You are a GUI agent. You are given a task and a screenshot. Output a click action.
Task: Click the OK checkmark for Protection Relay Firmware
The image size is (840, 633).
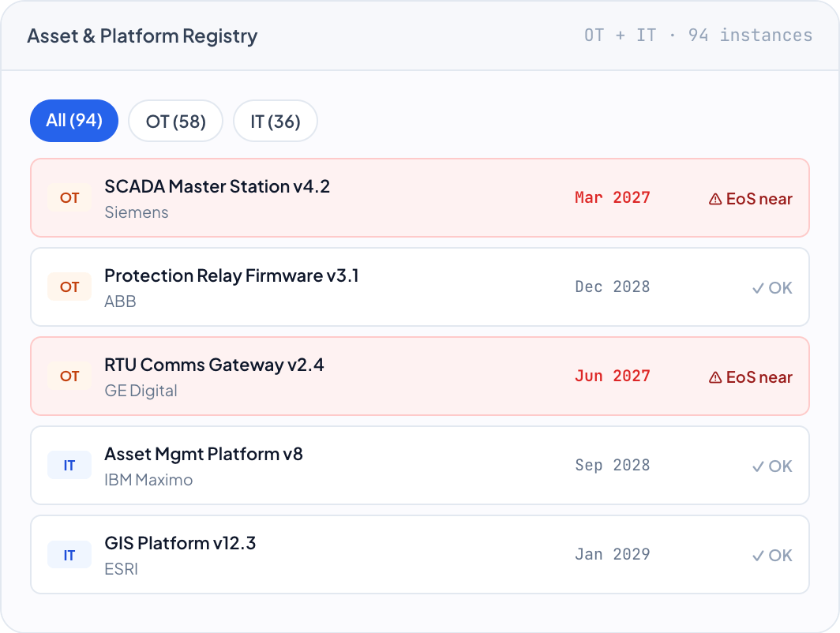point(758,289)
